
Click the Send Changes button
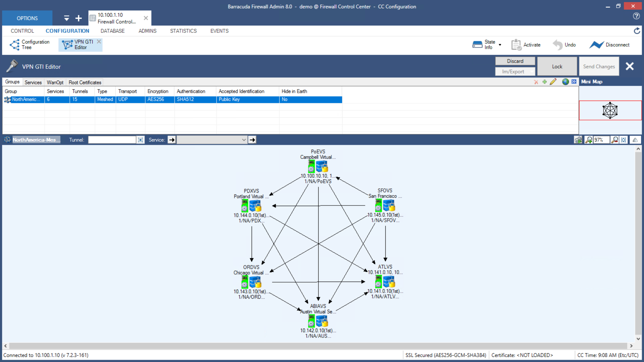[599, 66]
